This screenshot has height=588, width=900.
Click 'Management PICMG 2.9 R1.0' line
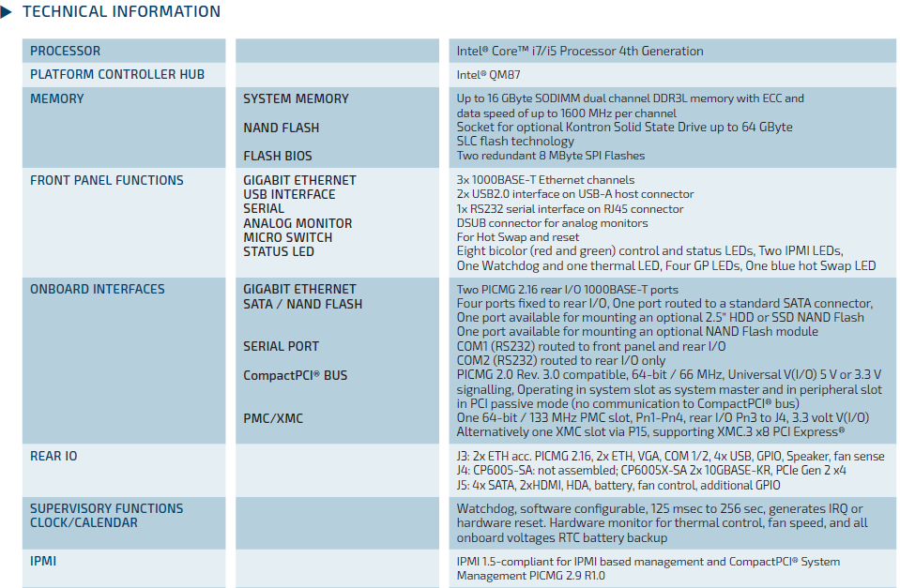[x=530, y=576]
